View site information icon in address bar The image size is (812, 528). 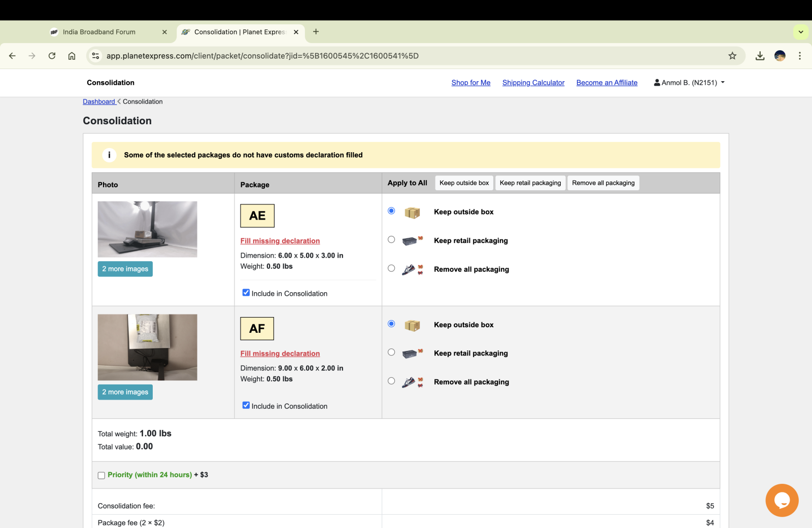pyautogui.click(x=95, y=56)
